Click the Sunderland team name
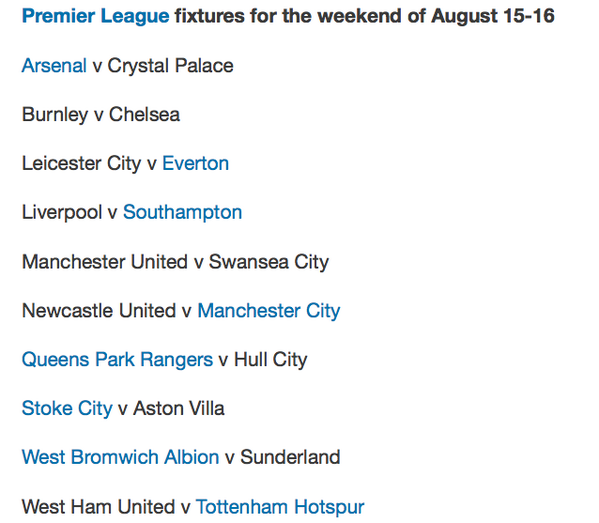The width and height of the screenshot is (599, 523). click(x=290, y=457)
